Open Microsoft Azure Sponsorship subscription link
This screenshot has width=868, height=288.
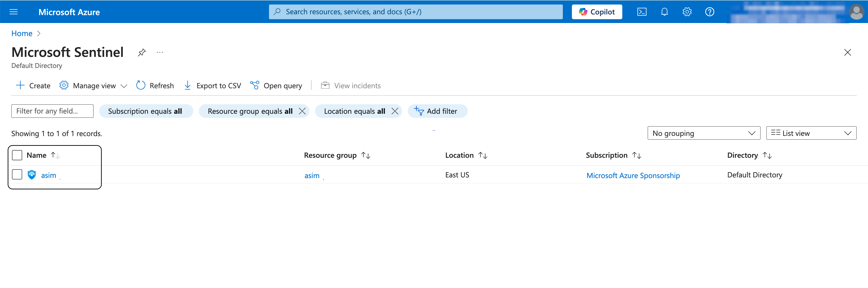[633, 175]
